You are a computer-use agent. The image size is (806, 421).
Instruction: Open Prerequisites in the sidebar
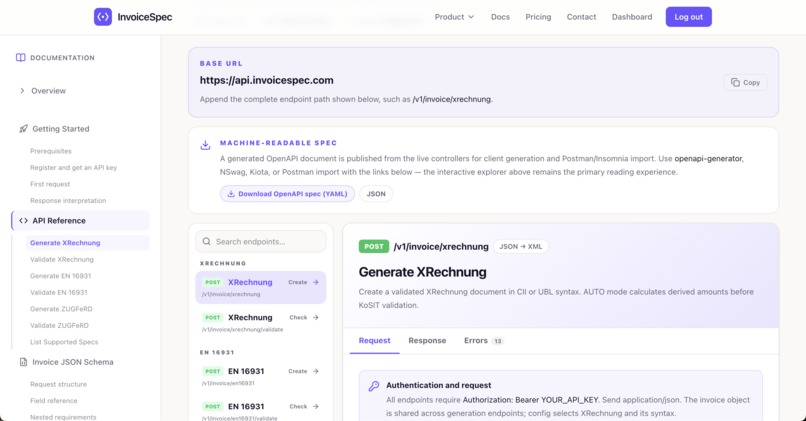coord(51,151)
